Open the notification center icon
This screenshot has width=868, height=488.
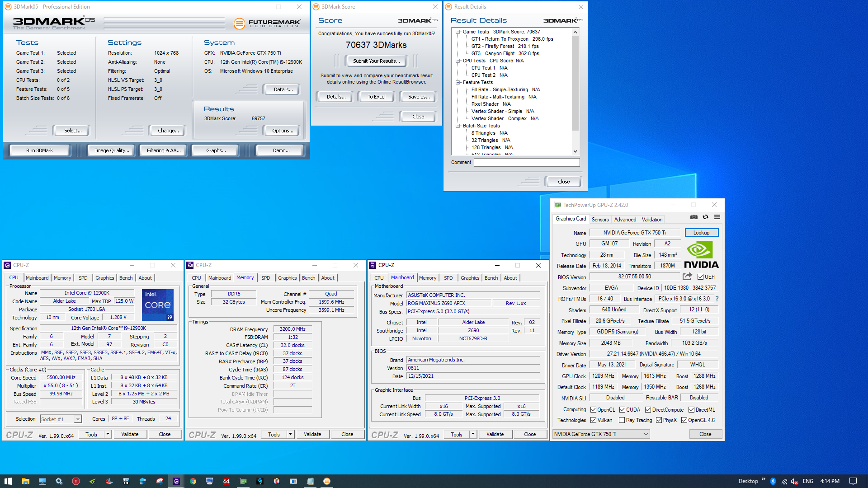(x=853, y=481)
